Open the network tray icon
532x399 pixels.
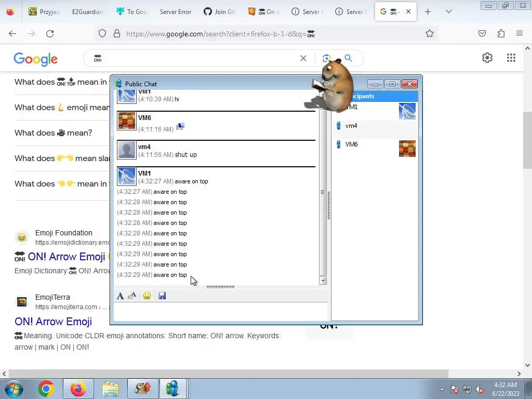(x=467, y=390)
